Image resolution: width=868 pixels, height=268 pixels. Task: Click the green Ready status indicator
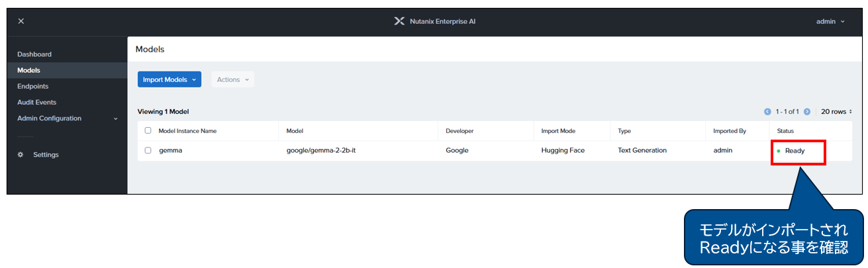click(x=779, y=151)
